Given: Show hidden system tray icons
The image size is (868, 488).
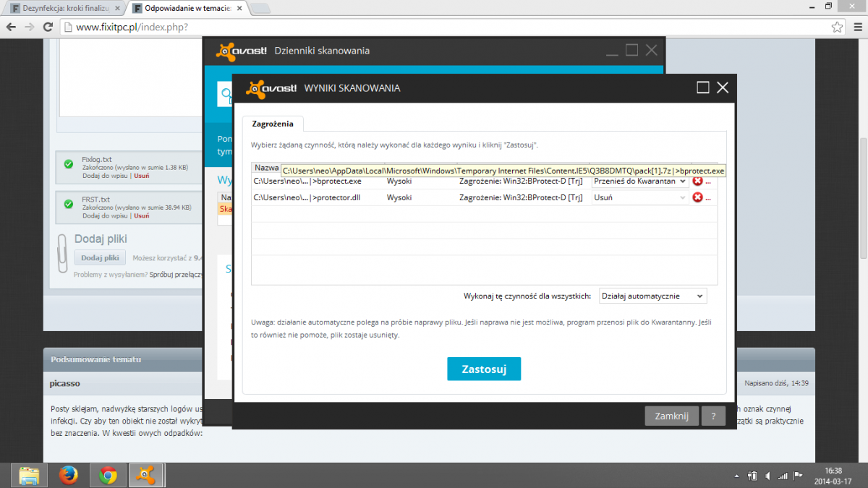Looking at the screenshot, I should click(x=736, y=476).
